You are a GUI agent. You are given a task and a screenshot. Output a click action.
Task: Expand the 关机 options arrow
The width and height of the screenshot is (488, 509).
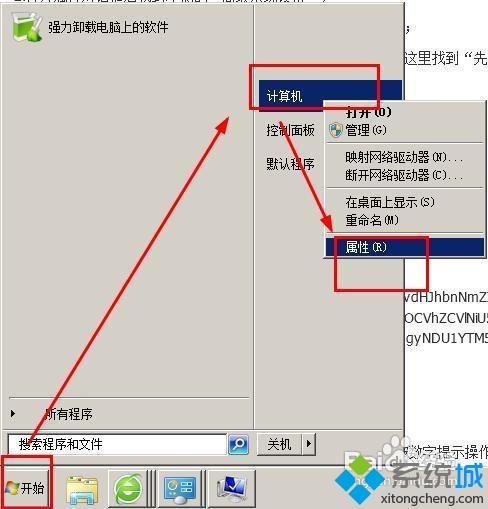coord(309,444)
